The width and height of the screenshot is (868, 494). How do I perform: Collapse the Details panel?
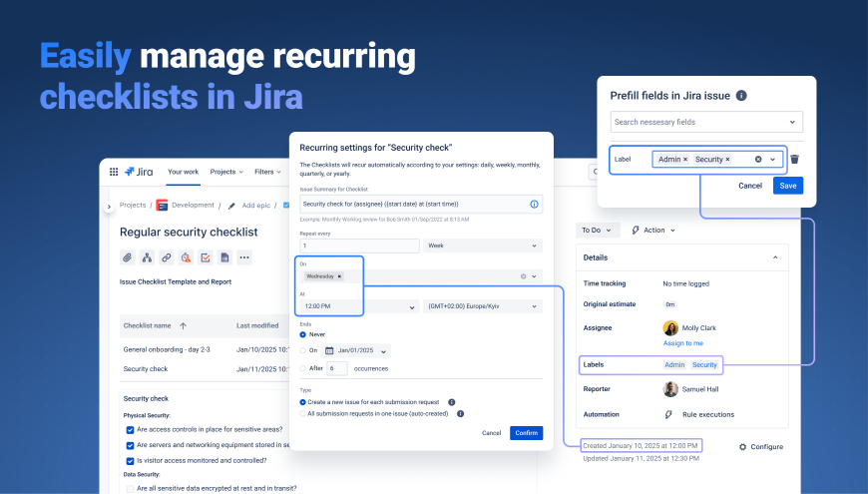775,257
